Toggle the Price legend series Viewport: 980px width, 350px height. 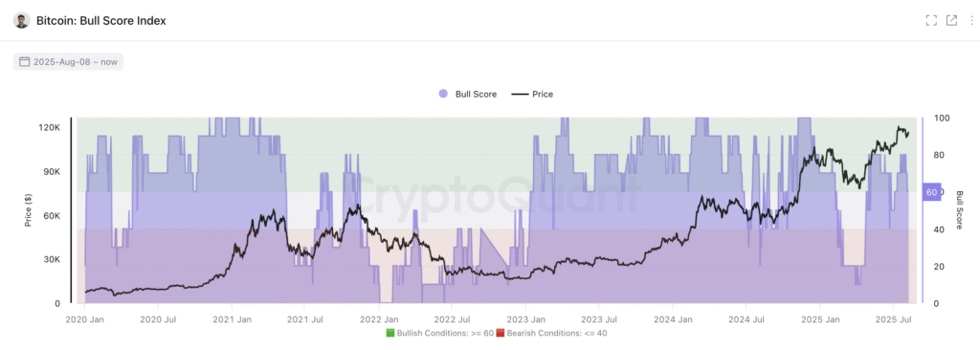click(x=532, y=95)
